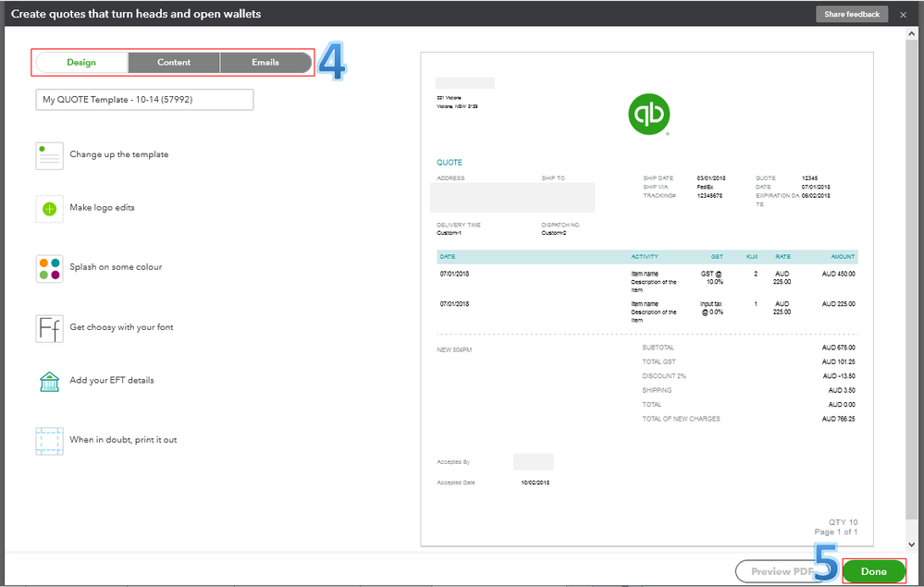Click the scrollbar down arrow
The height and width of the screenshot is (587, 924).
[912, 544]
